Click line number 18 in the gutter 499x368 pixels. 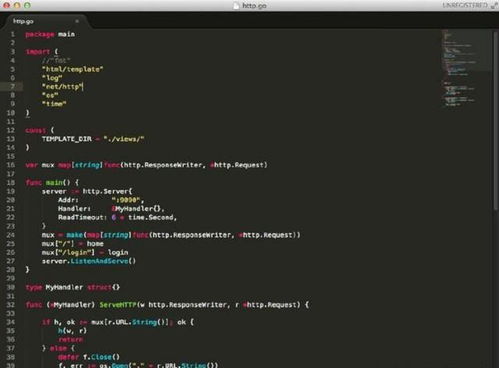[11, 183]
